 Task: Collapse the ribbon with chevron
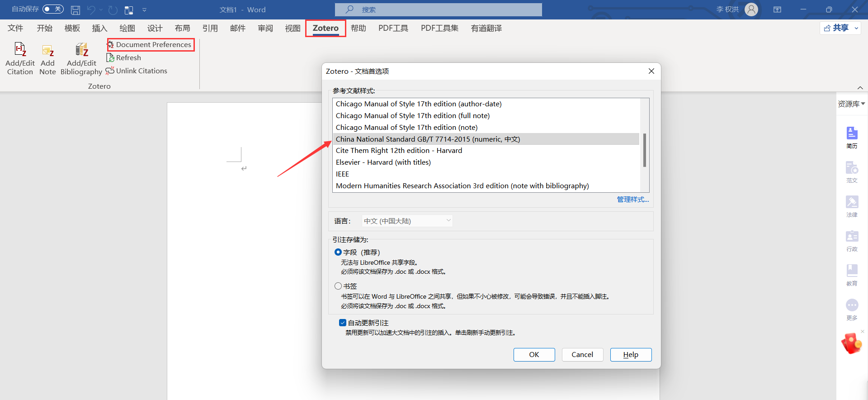click(860, 88)
